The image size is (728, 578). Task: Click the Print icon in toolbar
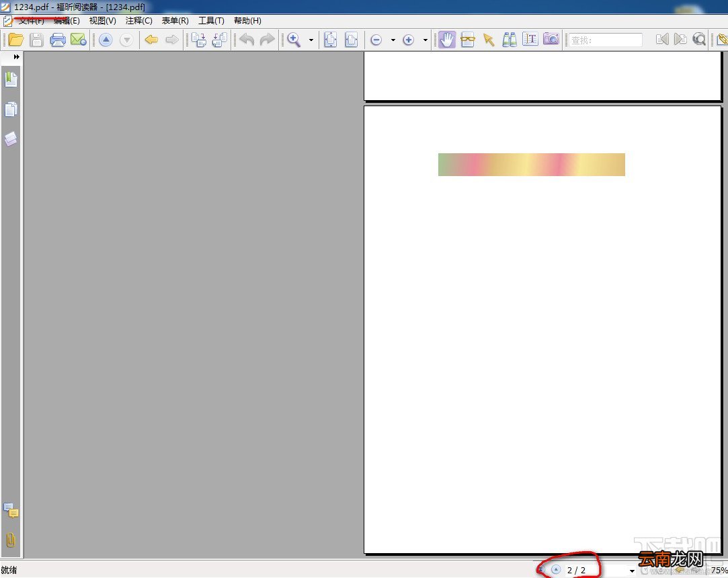(58, 40)
